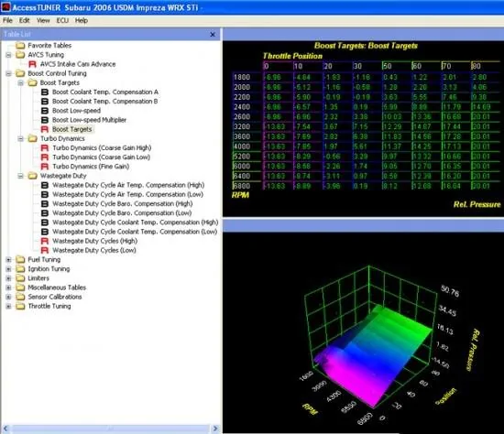The image size is (504, 434).
Task: Open the Help menu
Action: point(82,20)
